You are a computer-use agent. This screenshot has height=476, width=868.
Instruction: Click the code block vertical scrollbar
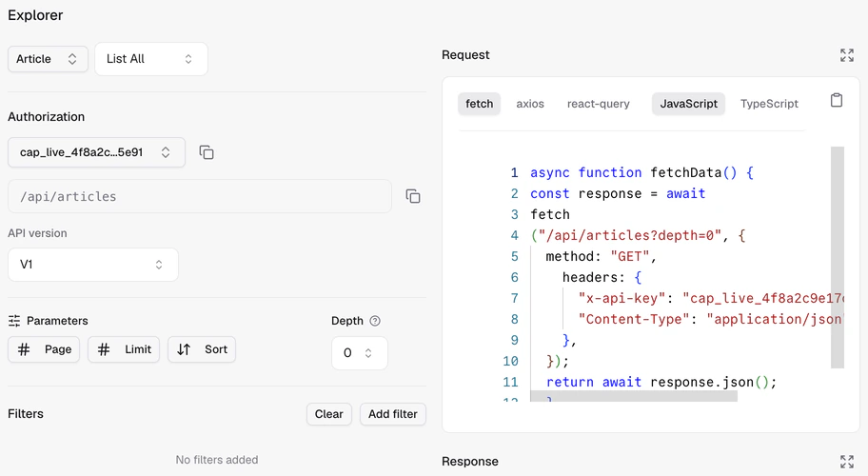pyautogui.click(x=837, y=257)
